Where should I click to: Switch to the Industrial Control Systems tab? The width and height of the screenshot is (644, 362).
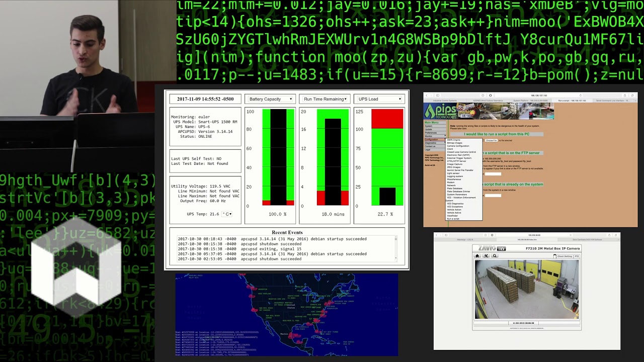point(445,101)
